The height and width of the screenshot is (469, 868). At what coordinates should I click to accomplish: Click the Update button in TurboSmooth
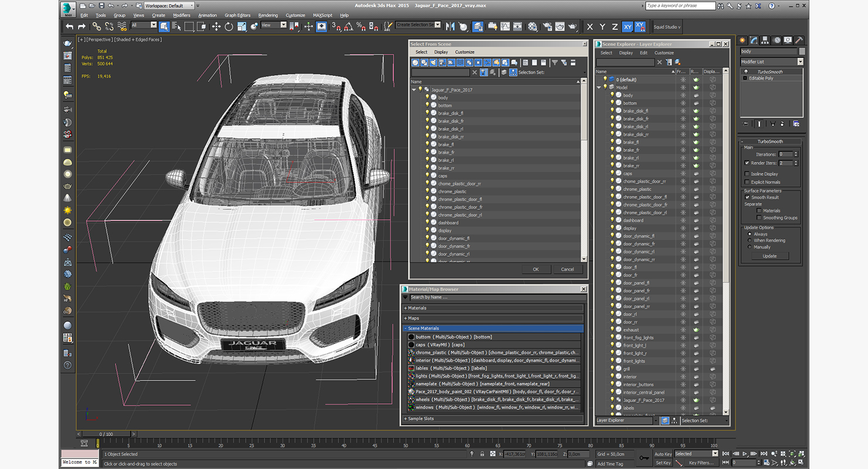click(x=769, y=256)
